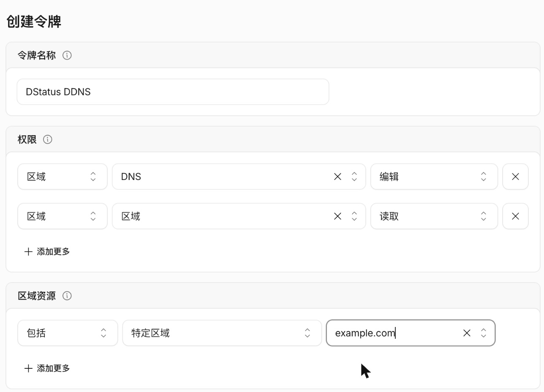The image size is (544, 392).
Task: Click the 区域资源 section label
Action: (x=37, y=296)
